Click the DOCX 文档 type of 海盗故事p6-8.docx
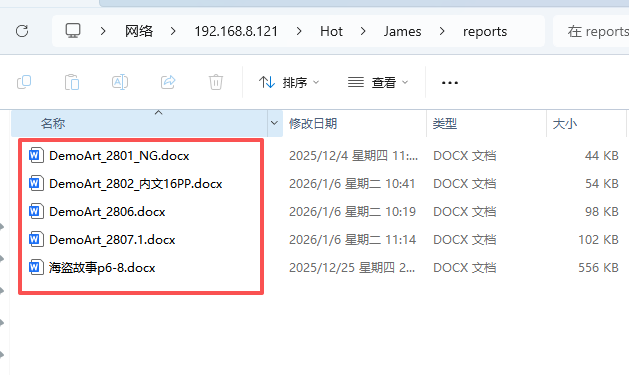 [x=465, y=268]
